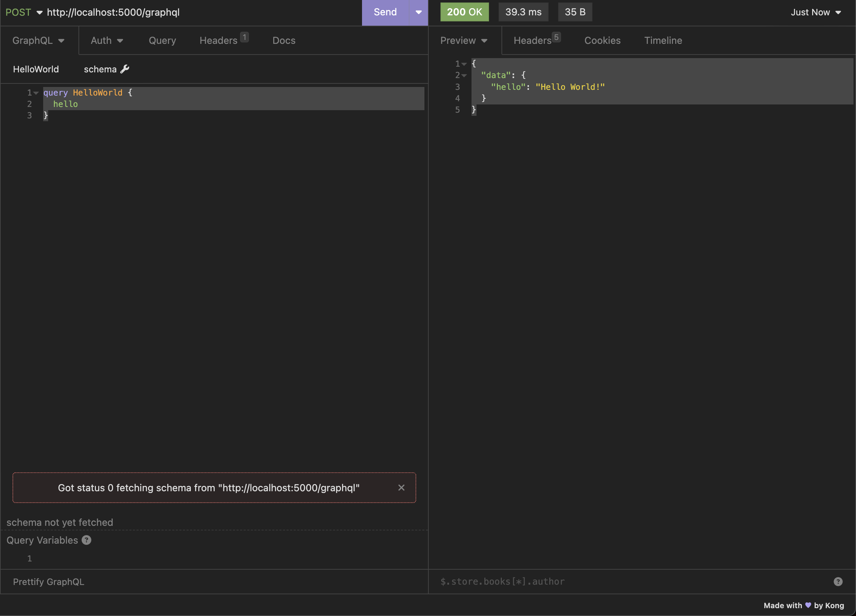Open the Preview mode dropdown
This screenshot has height=616, width=856.
(x=464, y=40)
